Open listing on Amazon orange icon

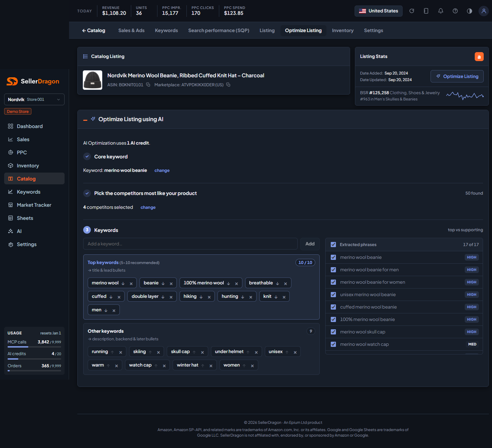coord(479,57)
